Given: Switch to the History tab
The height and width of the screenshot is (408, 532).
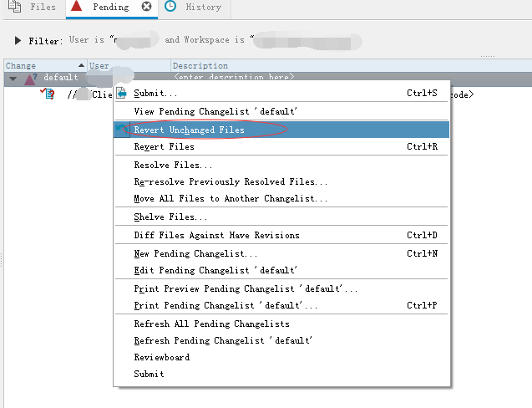Looking at the screenshot, I should (x=203, y=7).
